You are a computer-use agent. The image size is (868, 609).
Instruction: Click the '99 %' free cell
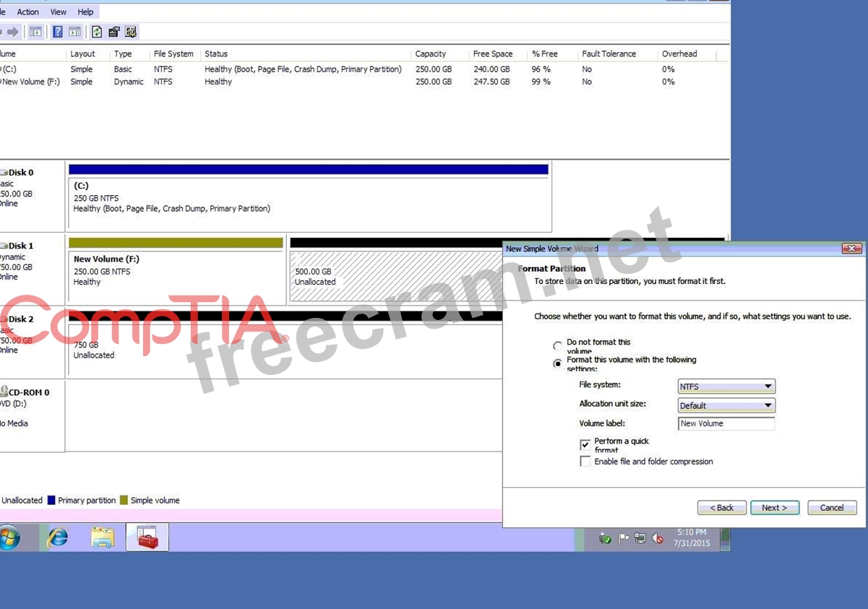[541, 82]
